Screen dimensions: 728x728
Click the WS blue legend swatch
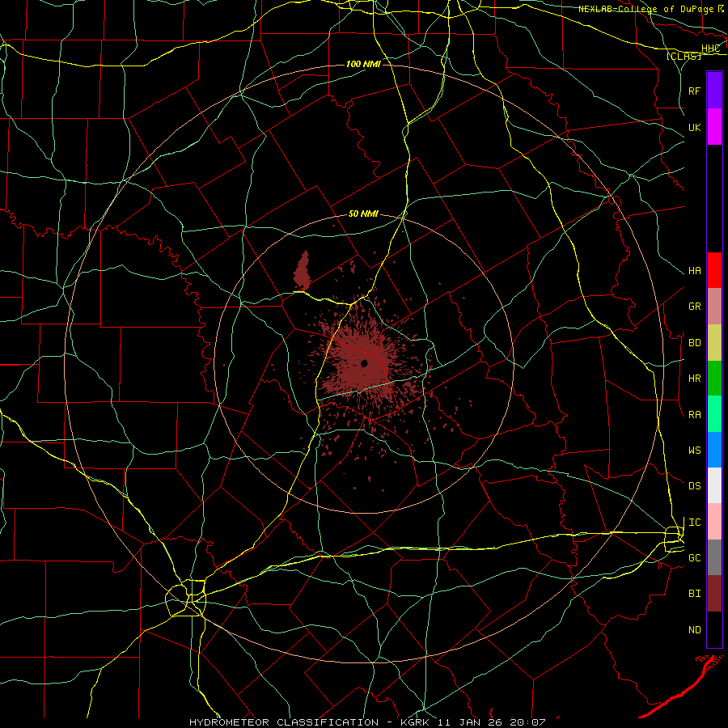point(714,450)
